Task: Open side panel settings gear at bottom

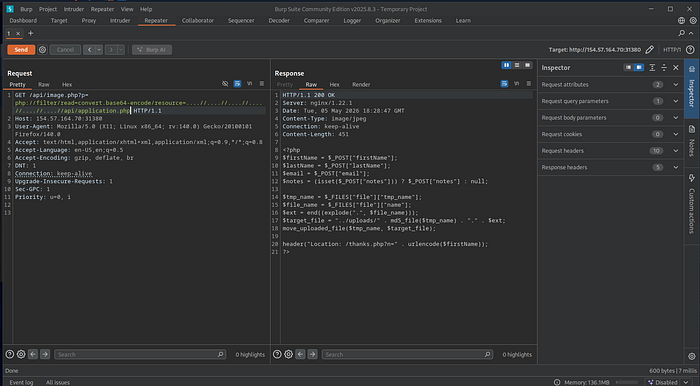Action: tap(692, 356)
